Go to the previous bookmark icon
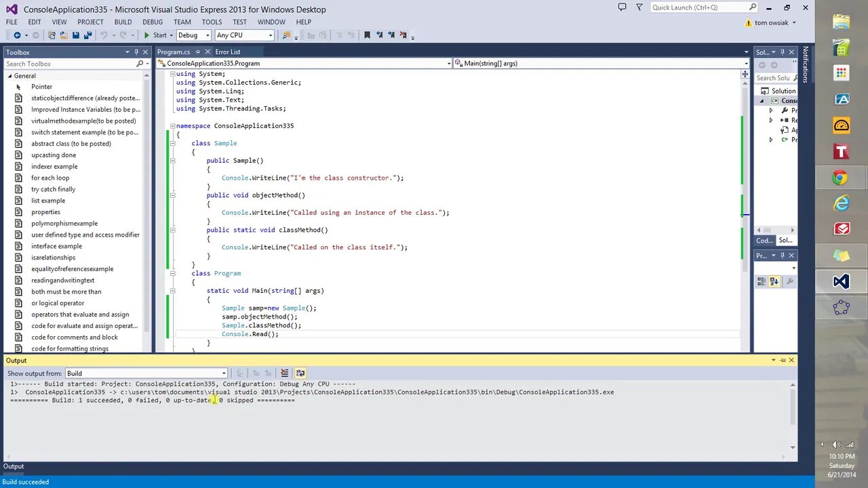Image resolution: width=868 pixels, height=488 pixels. click(379, 35)
